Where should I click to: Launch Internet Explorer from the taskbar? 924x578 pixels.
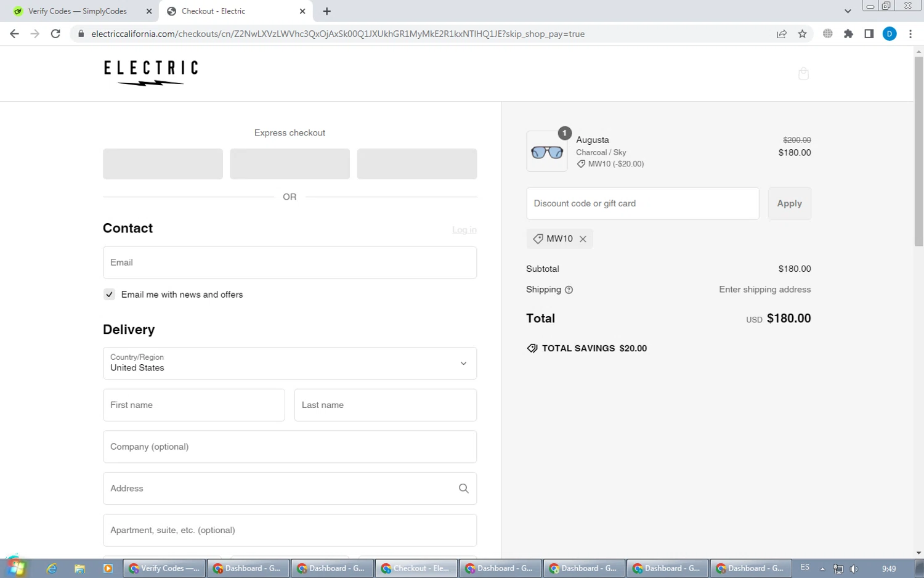52,569
